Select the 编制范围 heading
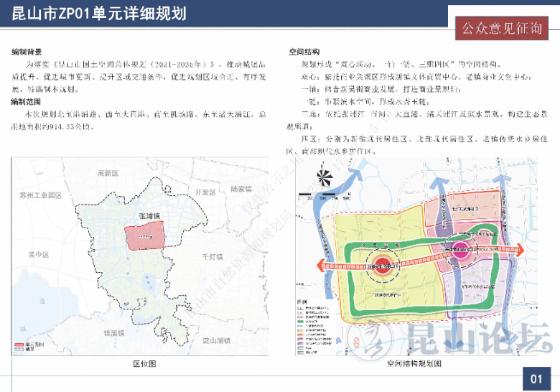Image resolution: width=560 pixels, height=392 pixels. click(27, 103)
